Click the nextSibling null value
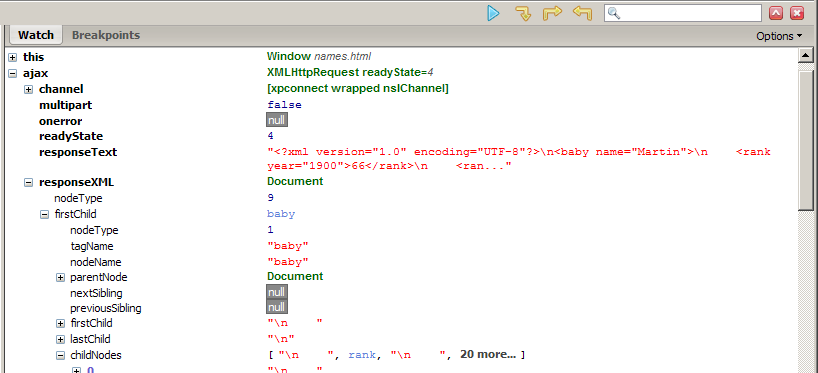Image resolution: width=818 pixels, height=373 pixels. 277,292
